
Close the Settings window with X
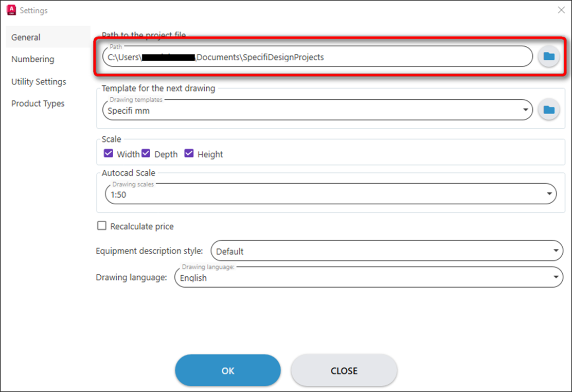(561, 10)
